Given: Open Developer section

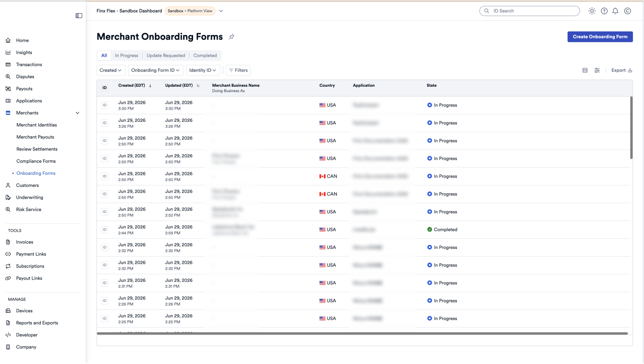Looking at the screenshot, I should [27, 335].
